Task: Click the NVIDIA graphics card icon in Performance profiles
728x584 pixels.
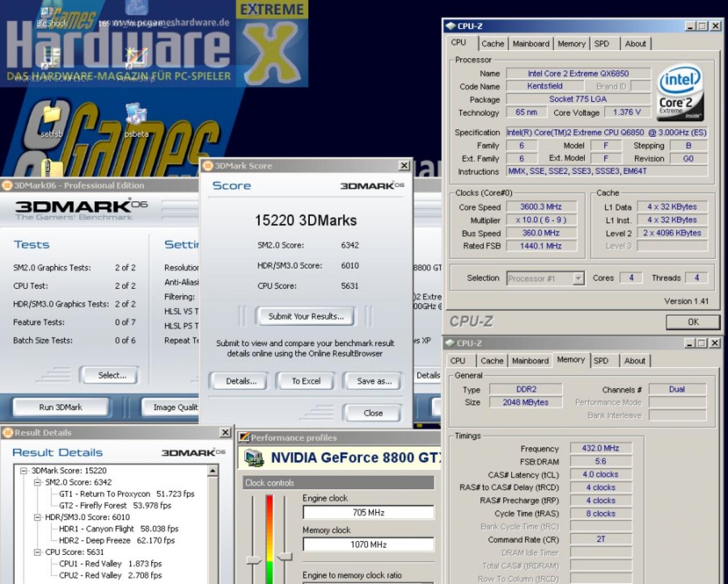Action: coord(253,458)
